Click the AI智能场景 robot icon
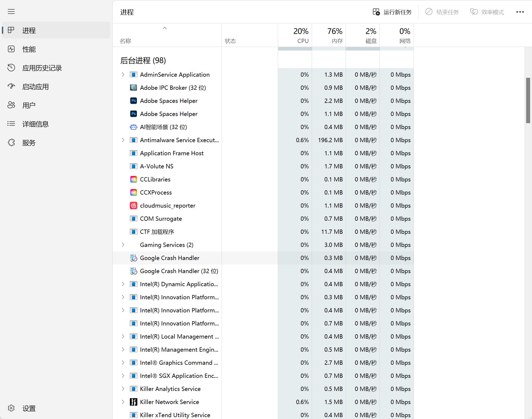The height and width of the screenshot is (419, 532). pos(134,127)
